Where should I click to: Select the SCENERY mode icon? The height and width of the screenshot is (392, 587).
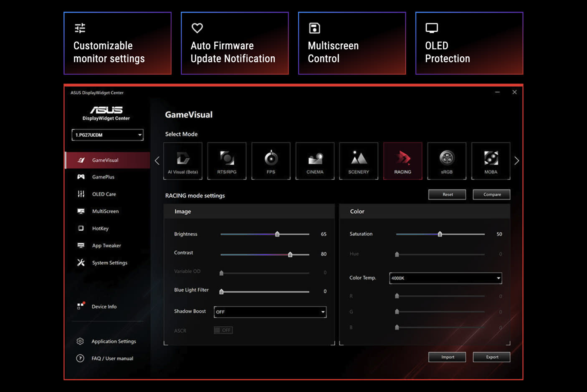[x=359, y=161]
